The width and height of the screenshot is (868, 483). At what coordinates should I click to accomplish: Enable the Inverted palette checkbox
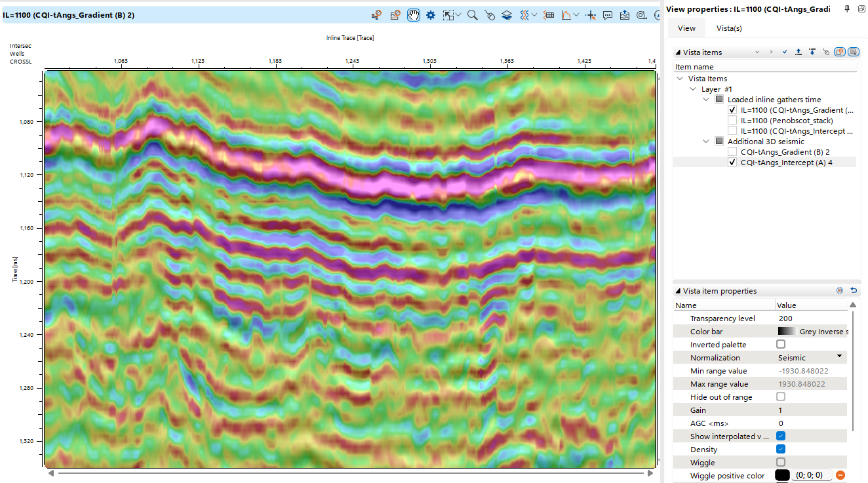(781, 345)
